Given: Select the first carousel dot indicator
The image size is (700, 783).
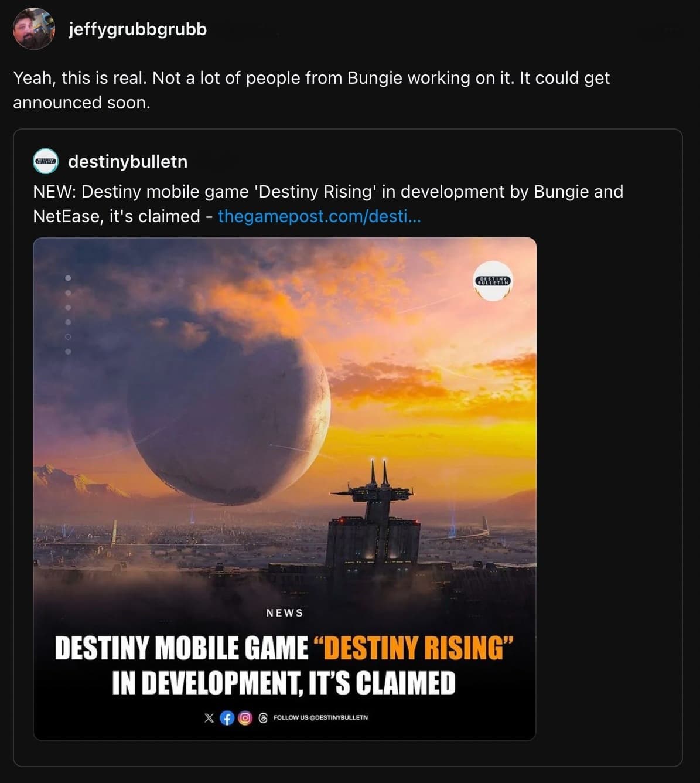Looking at the screenshot, I should (x=68, y=278).
